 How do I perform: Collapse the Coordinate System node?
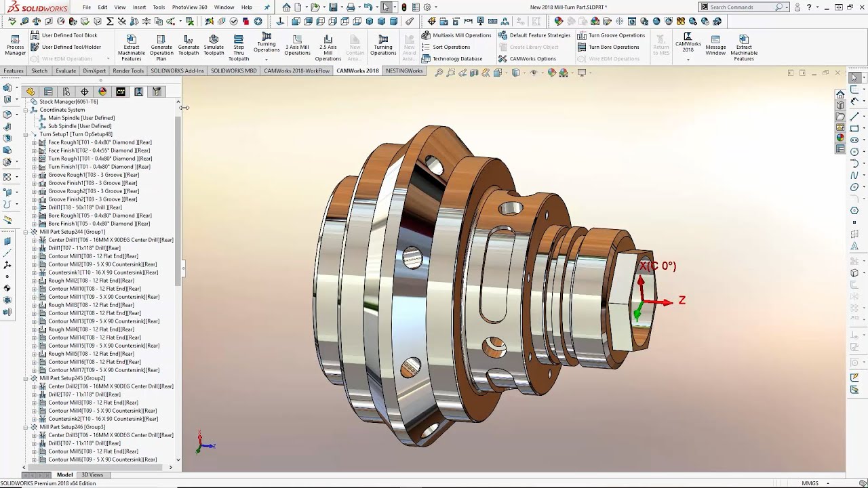pos(26,110)
